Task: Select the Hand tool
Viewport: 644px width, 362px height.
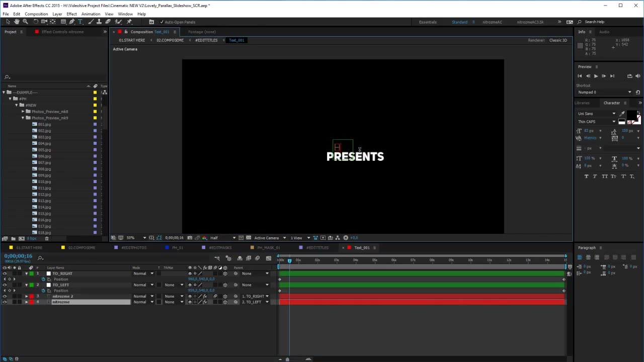Action: click(17, 22)
